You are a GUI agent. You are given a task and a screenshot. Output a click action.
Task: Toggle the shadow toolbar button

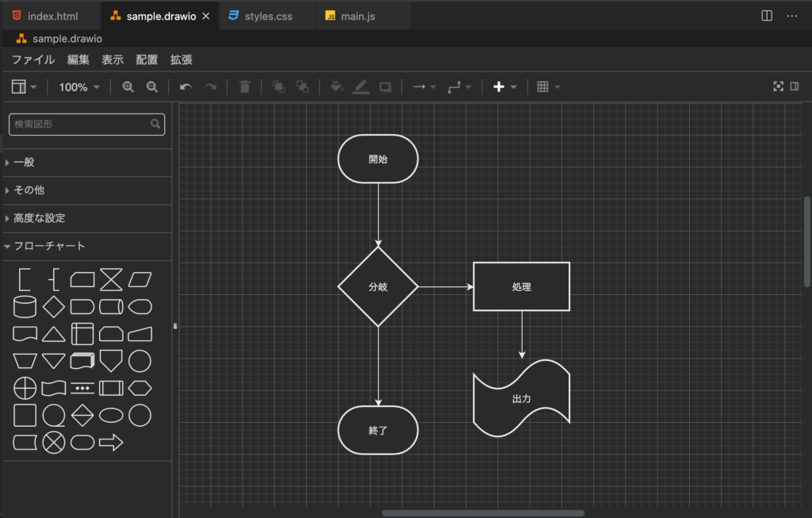[x=385, y=87]
